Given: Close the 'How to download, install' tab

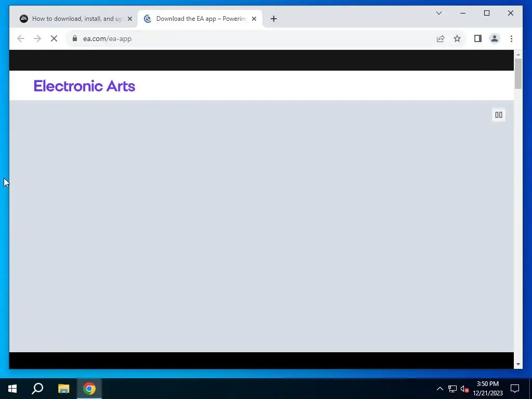Looking at the screenshot, I should tap(129, 19).
